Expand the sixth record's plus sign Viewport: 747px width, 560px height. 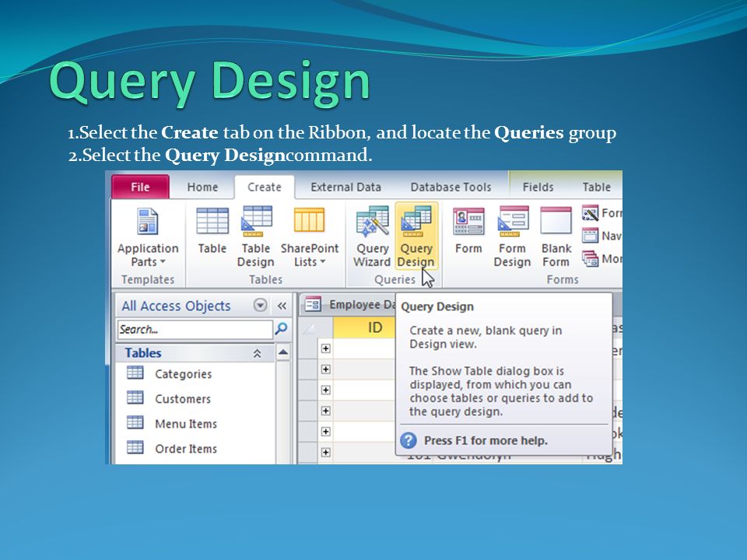(x=326, y=452)
